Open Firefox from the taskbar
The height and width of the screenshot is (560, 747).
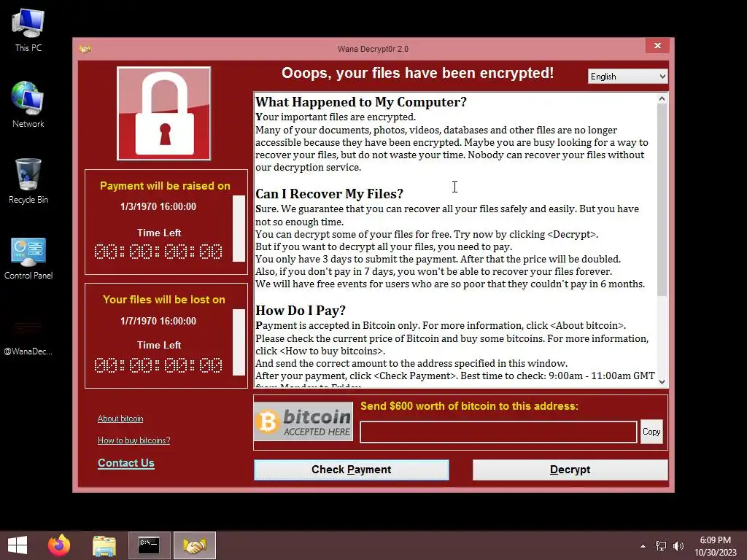[59, 545]
